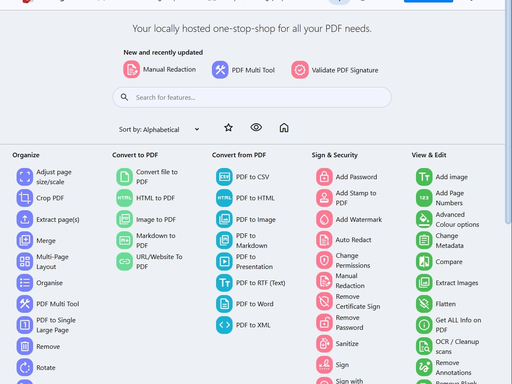This screenshot has height=384, width=512.
Task: Click the page vertical scrollbar
Action: [x=508, y=112]
